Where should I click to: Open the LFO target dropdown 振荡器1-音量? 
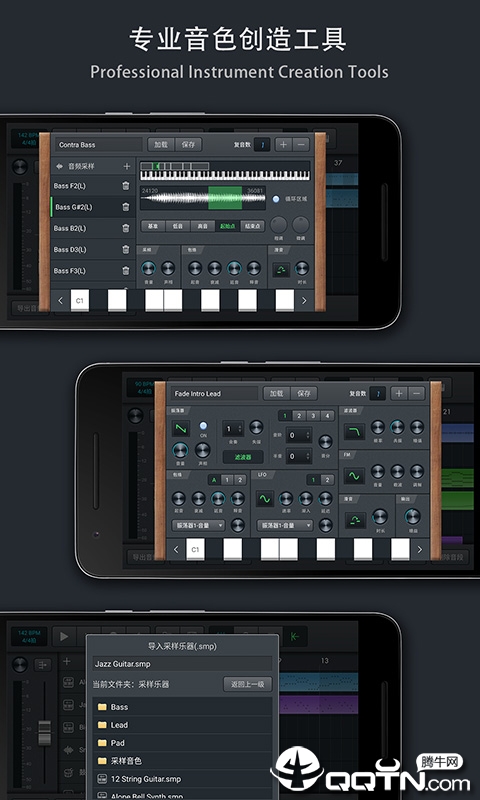coord(286,525)
